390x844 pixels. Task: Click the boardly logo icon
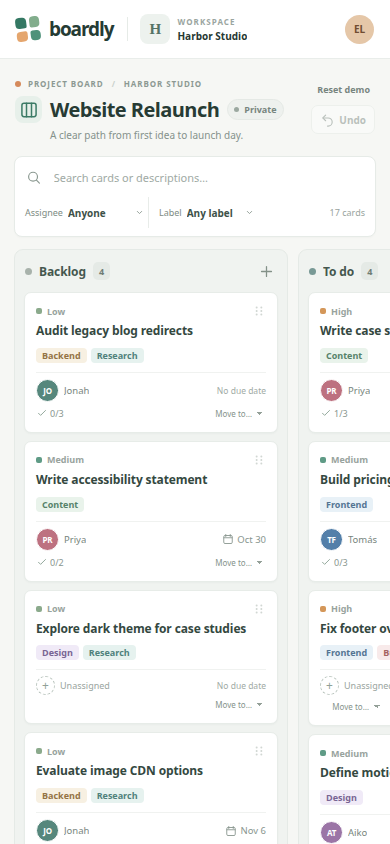coord(28,29)
